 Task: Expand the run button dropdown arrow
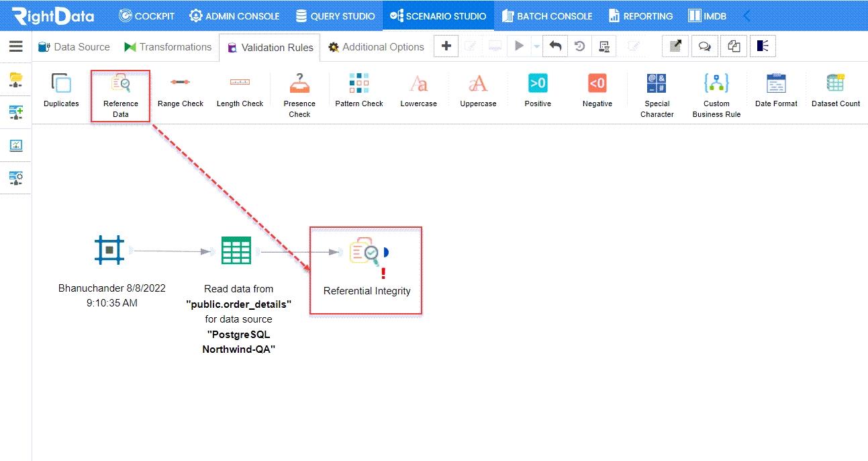536,46
